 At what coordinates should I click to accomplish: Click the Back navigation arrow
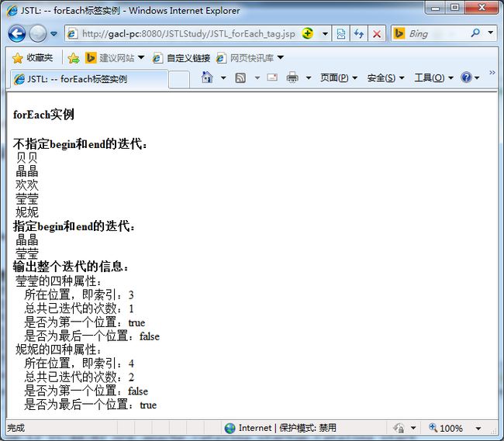(x=17, y=33)
